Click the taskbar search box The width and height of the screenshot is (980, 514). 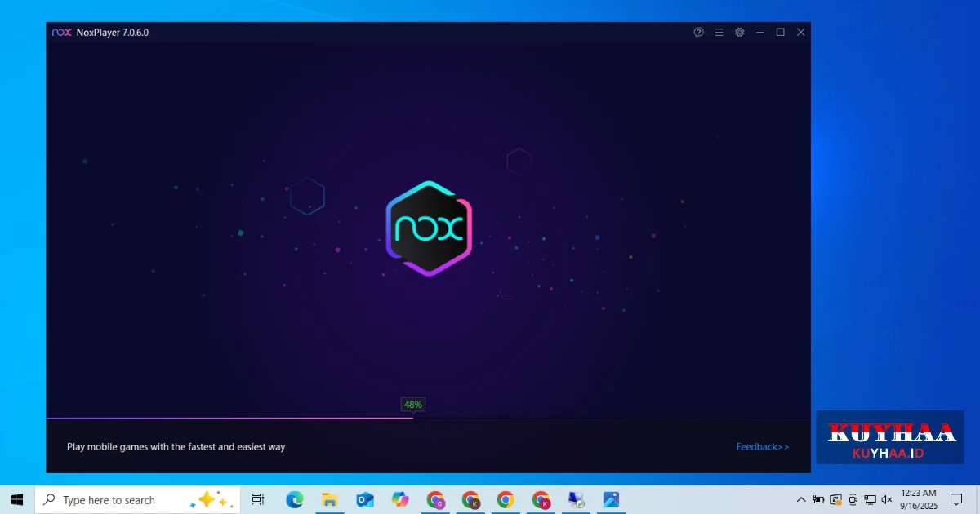137,499
